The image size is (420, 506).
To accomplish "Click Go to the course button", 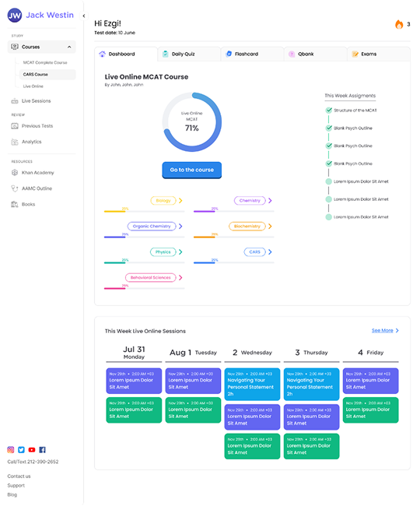I will [x=192, y=170].
